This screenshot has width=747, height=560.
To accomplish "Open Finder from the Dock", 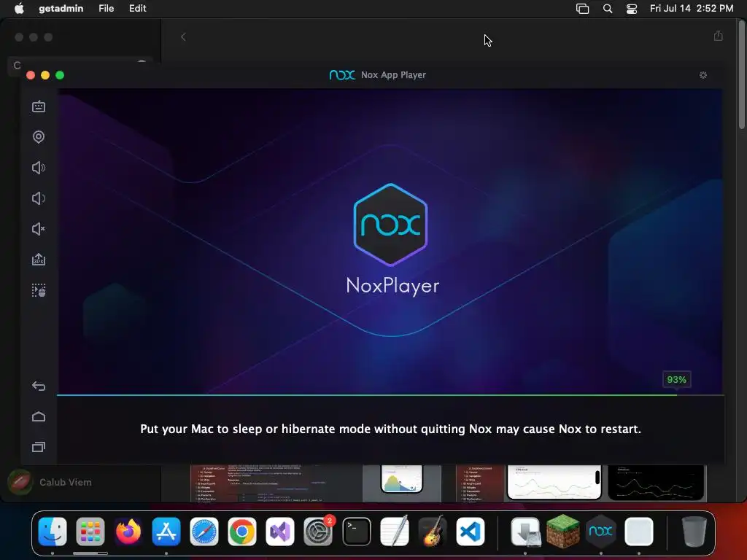I will 53,531.
